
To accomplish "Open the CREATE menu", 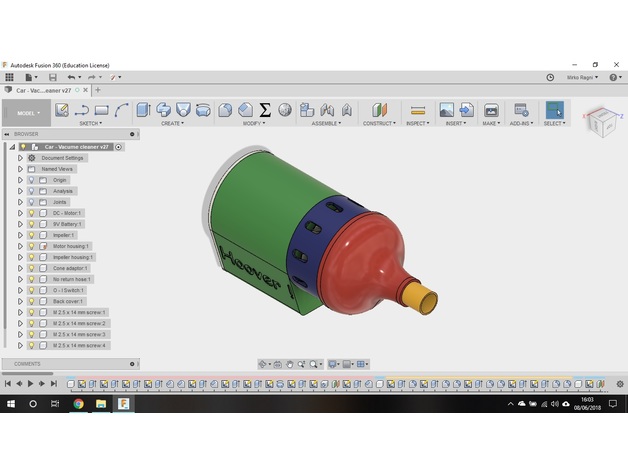I will pyautogui.click(x=173, y=123).
